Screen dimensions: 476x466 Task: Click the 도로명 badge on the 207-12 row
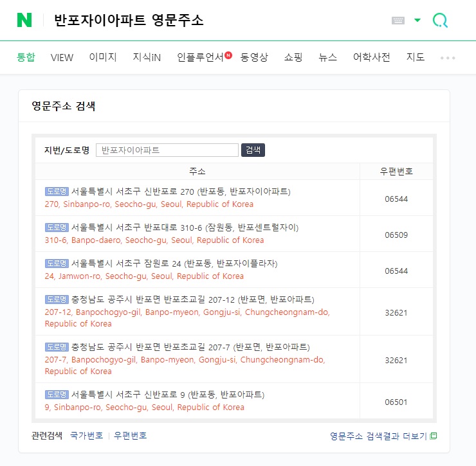(57, 300)
